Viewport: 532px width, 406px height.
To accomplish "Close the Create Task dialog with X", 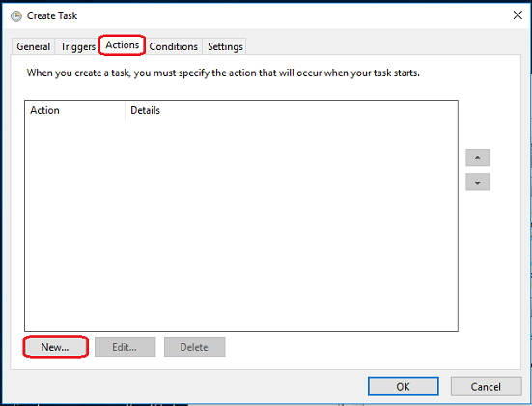I will pyautogui.click(x=518, y=15).
